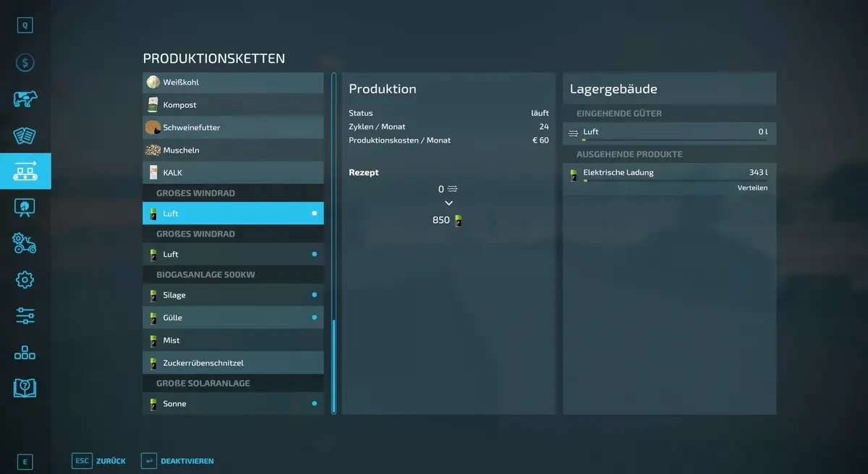Open the statistics presentation board icon
This screenshot has height=474, width=868.
pyautogui.click(x=25, y=208)
